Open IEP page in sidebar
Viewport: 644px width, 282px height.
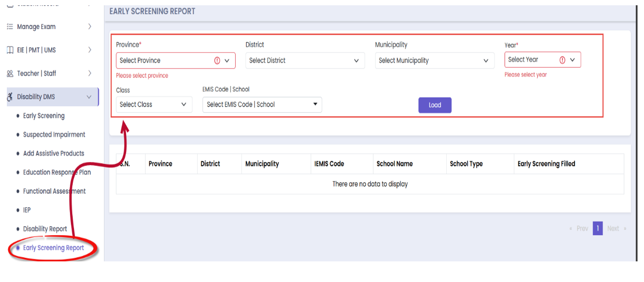click(x=27, y=210)
